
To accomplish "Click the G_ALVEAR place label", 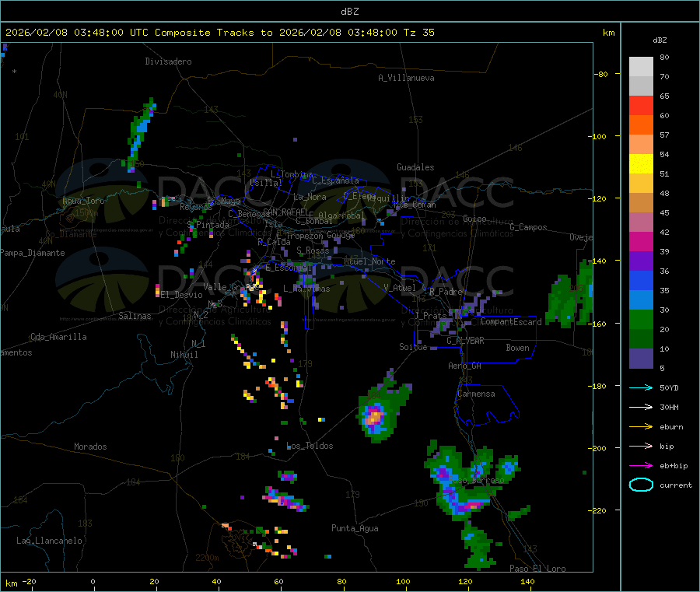I will pyautogui.click(x=465, y=341).
